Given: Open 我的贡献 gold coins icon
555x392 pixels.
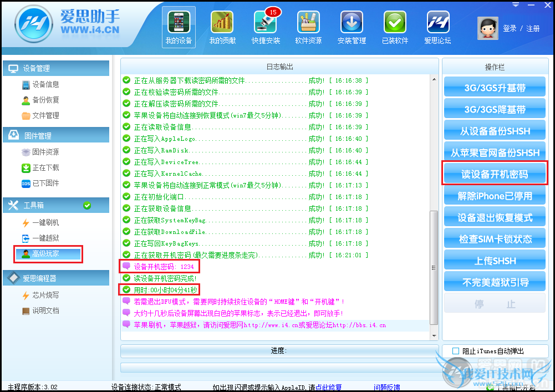Looking at the screenshot, I should (x=222, y=27).
